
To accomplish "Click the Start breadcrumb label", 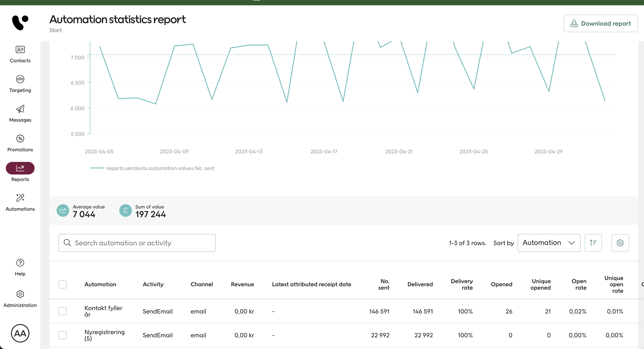I will click(56, 30).
